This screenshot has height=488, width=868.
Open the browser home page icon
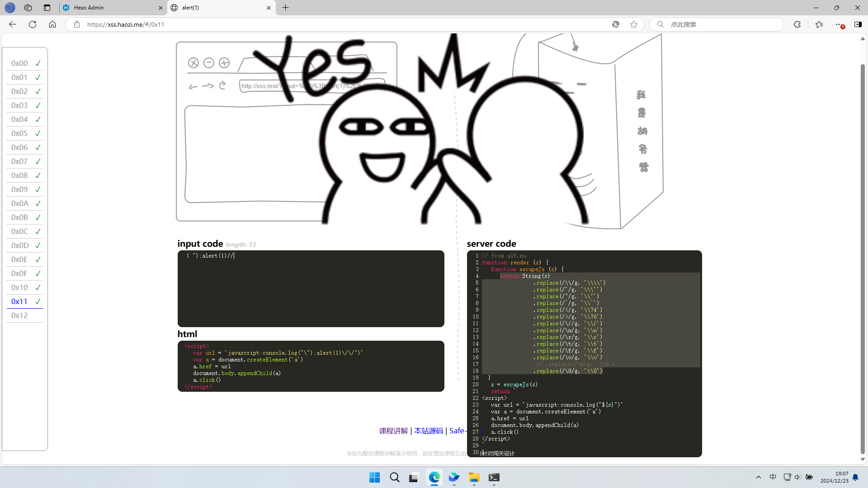[52, 24]
